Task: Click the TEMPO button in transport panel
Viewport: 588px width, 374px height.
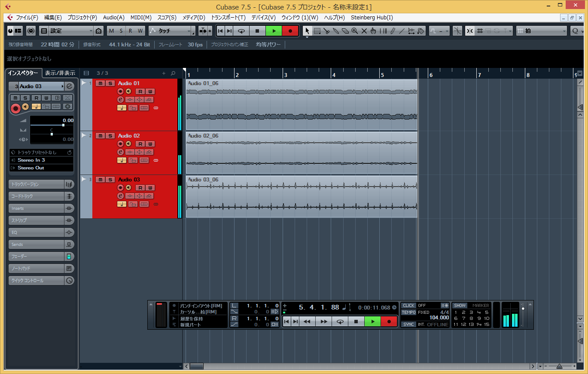Action: click(408, 313)
